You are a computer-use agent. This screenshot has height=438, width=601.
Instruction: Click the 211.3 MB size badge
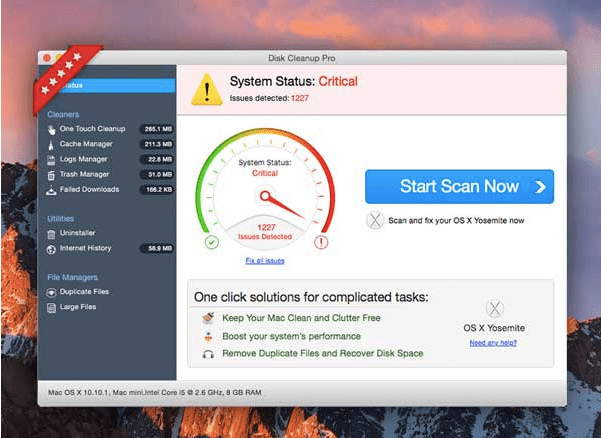click(158, 144)
